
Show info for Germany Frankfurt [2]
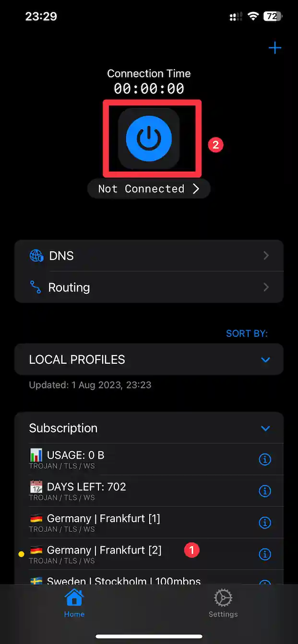pos(265,554)
